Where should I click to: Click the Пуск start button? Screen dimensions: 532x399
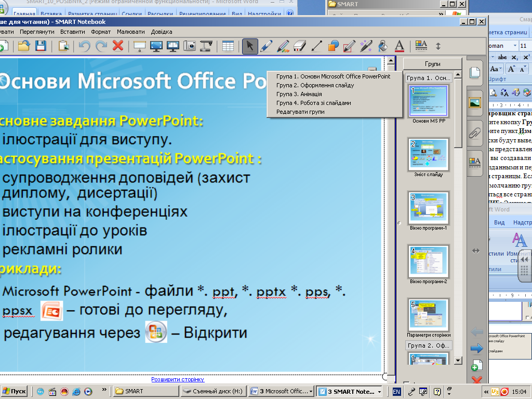[14, 391]
